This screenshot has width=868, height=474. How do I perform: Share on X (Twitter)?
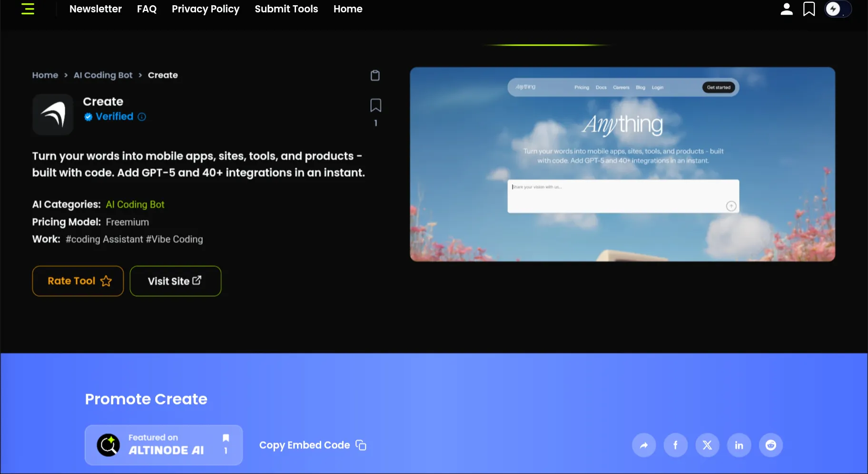click(x=707, y=445)
